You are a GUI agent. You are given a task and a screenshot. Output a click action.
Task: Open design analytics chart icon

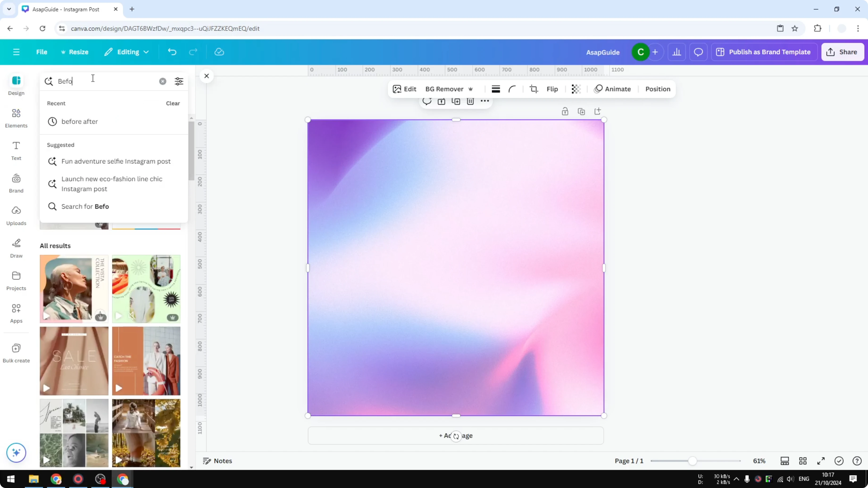coord(677,52)
